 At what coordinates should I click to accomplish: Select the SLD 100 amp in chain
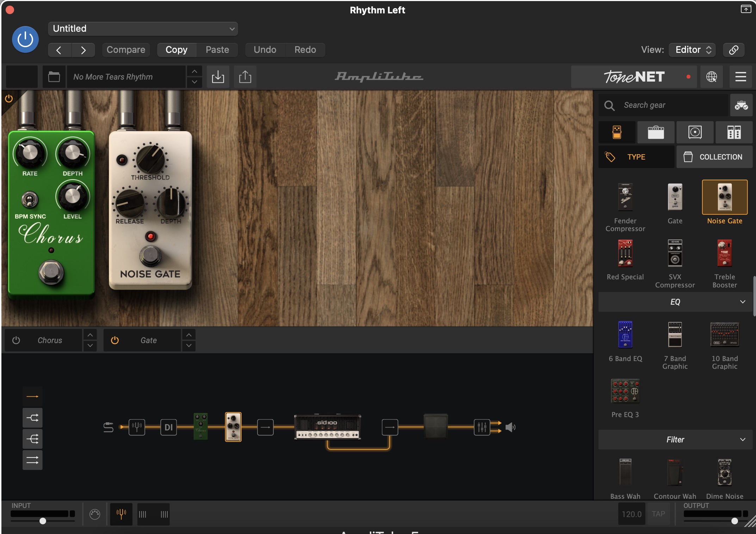[327, 427]
